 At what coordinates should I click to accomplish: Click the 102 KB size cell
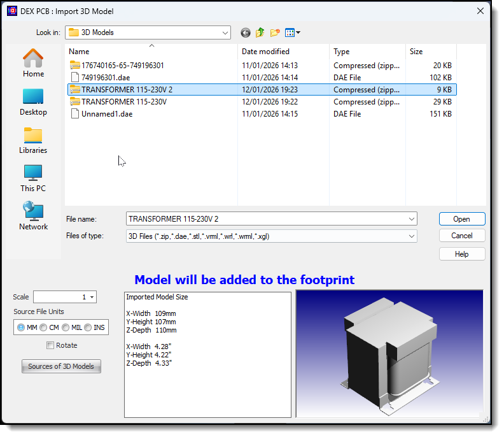tap(440, 78)
